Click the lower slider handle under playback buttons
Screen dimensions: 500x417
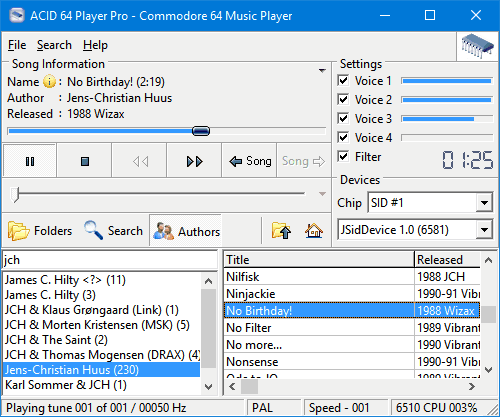tap(14, 194)
